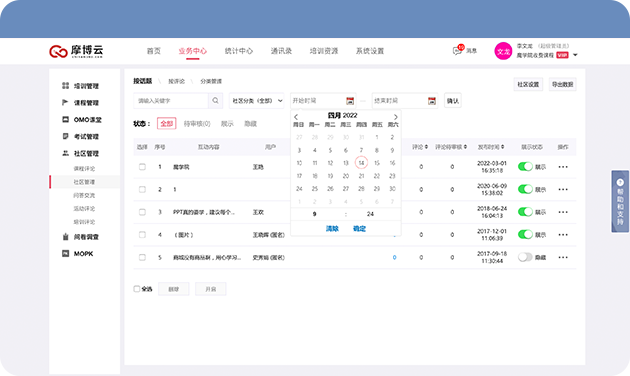This screenshot has height=376, width=630.
Task: Click 清除 in the date picker
Action: [332, 229]
